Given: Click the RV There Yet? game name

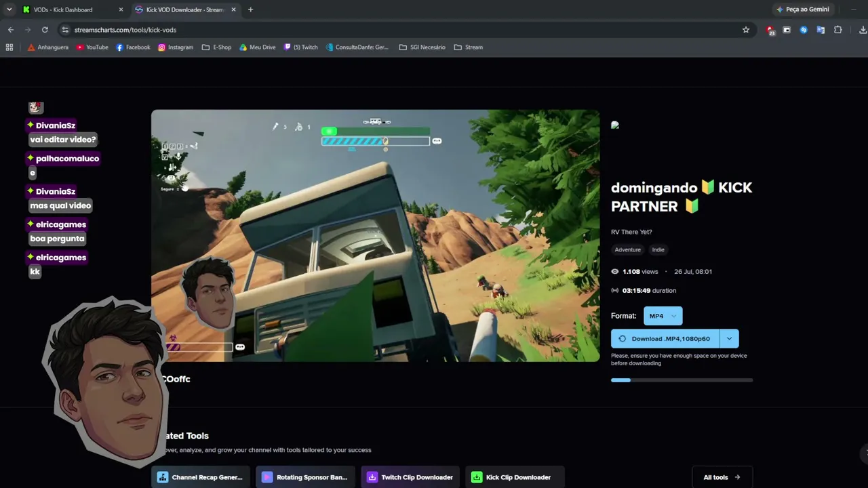Looking at the screenshot, I should (x=631, y=232).
